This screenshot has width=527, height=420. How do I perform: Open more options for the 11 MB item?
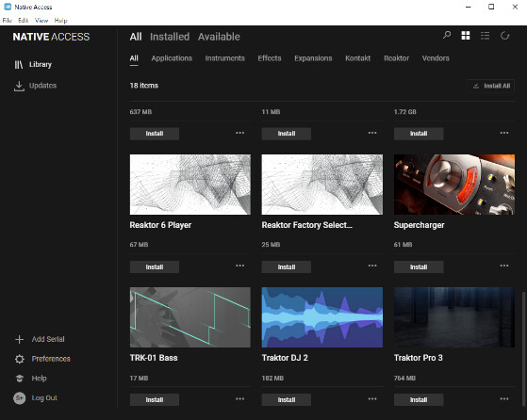point(372,133)
